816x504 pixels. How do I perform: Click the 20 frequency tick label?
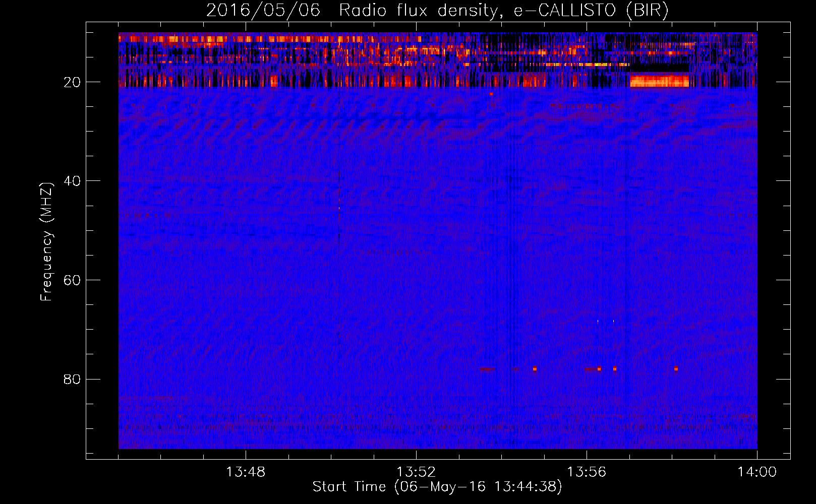coord(73,82)
